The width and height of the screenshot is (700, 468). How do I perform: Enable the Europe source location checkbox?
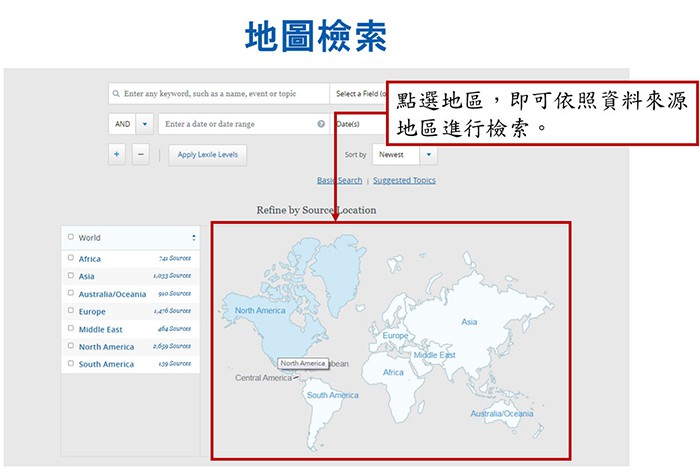click(70, 311)
